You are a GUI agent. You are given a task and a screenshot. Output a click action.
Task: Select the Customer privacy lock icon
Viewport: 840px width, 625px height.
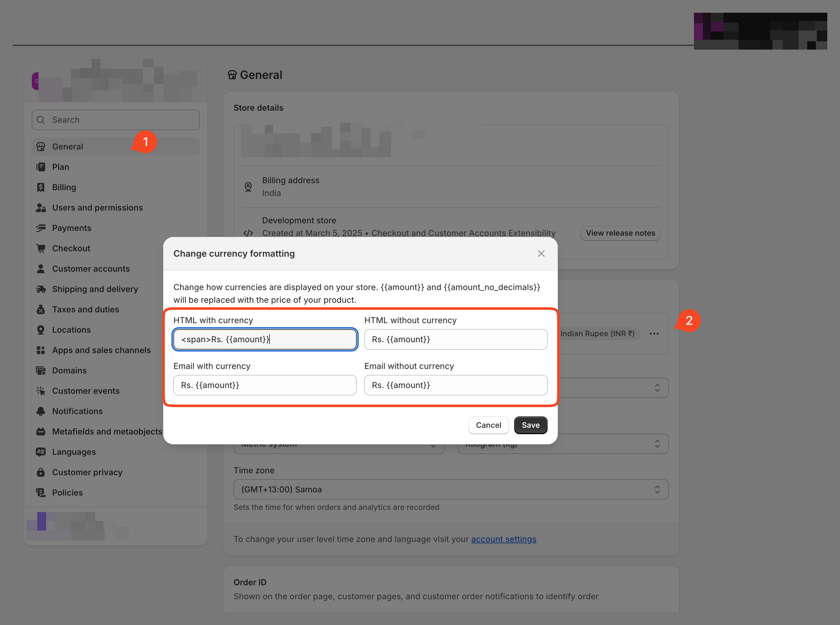click(x=41, y=472)
